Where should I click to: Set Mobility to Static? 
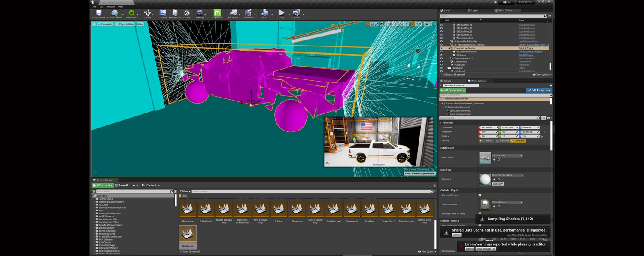point(487,140)
